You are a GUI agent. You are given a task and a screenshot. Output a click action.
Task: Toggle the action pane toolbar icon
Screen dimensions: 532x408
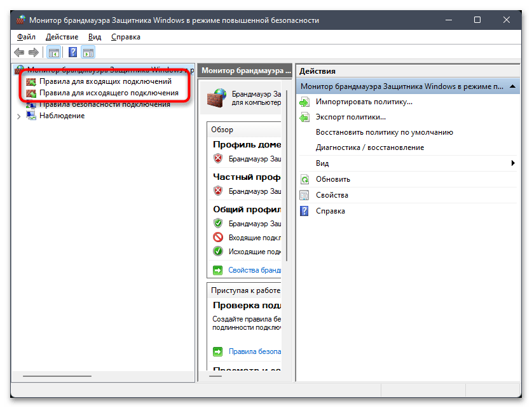[x=88, y=53]
